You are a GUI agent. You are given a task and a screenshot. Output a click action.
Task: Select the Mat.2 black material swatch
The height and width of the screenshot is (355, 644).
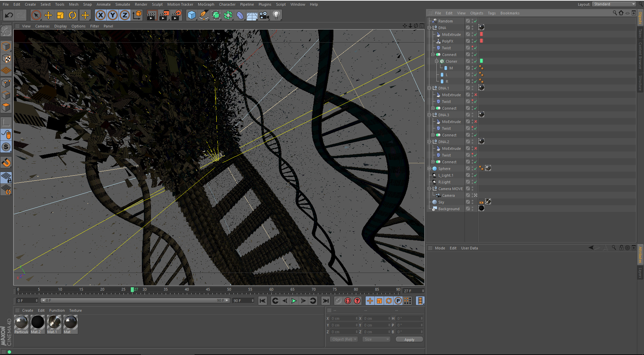38,322
